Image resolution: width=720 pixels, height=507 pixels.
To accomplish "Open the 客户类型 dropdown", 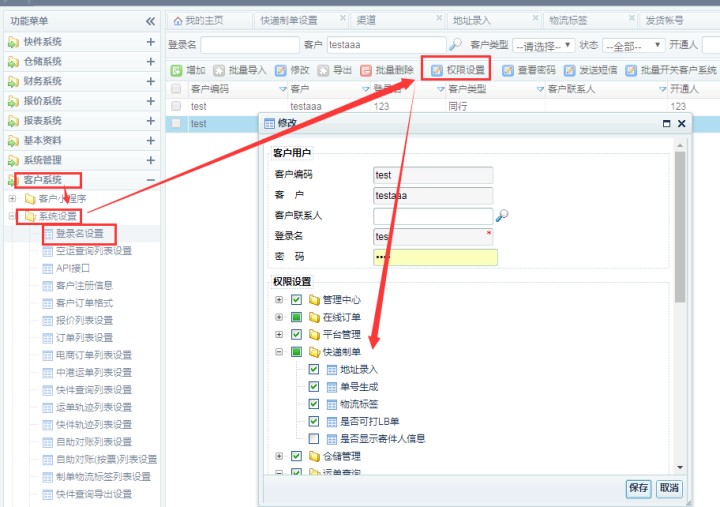I will point(544,45).
